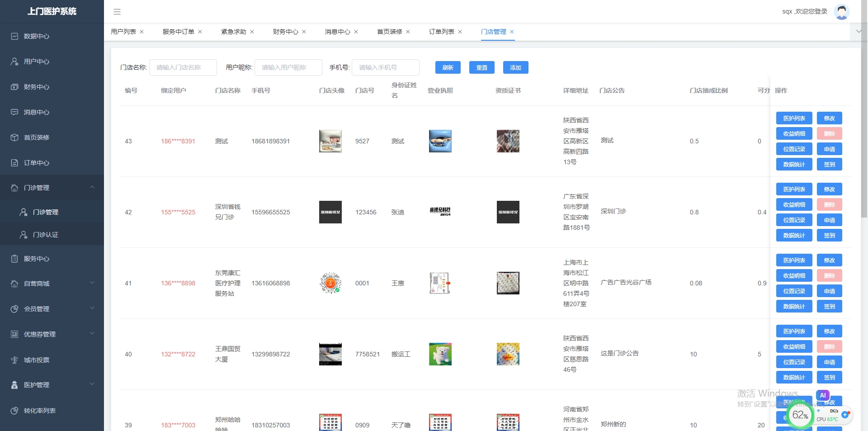Click 申请 for store 40
The width and height of the screenshot is (868, 431).
point(830,362)
